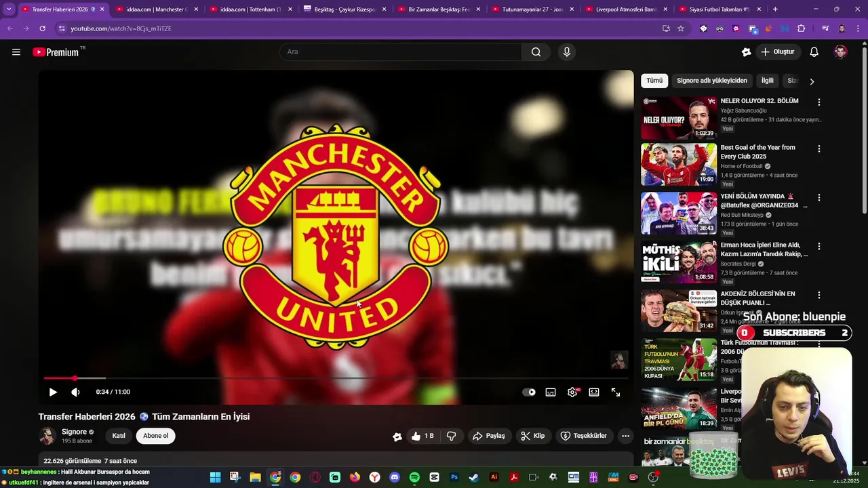Open more actions three-dot menu under video
Image resolution: width=868 pixels, height=488 pixels.
(x=625, y=436)
